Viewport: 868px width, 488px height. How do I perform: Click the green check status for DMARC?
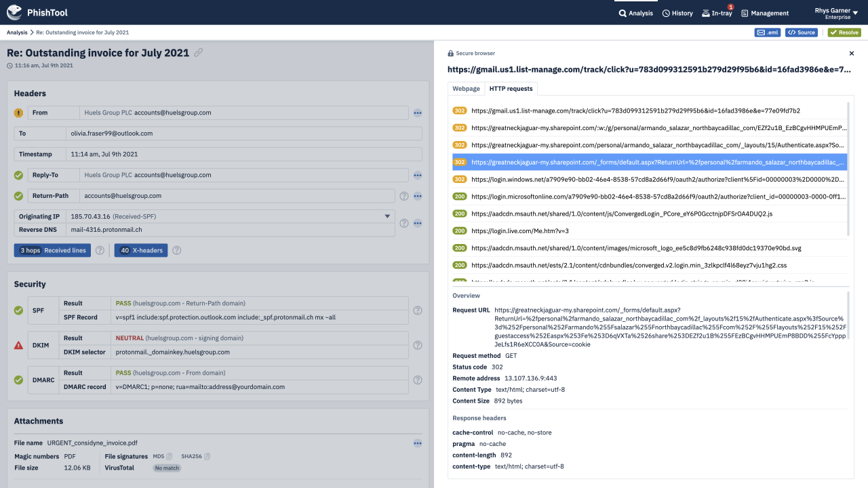pos(18,380)
